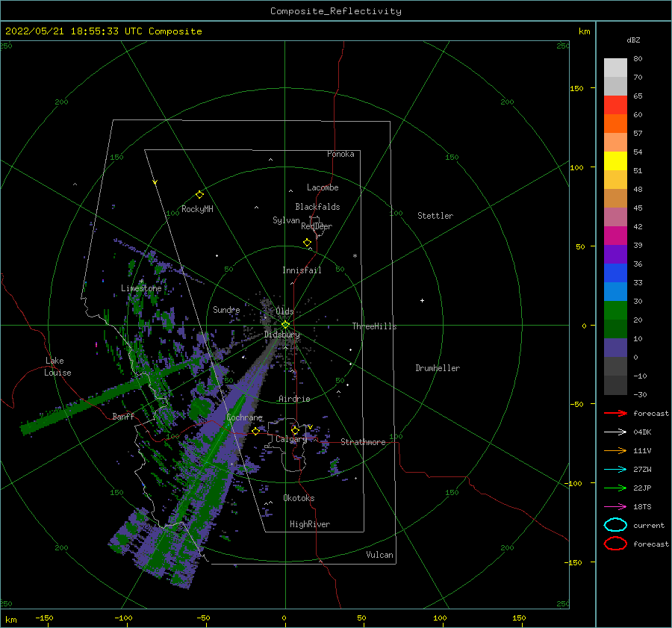The image size is (672, 628).
Task: Click the Cochrane town label
Action: pyautogui.click(x=244, y=417)
